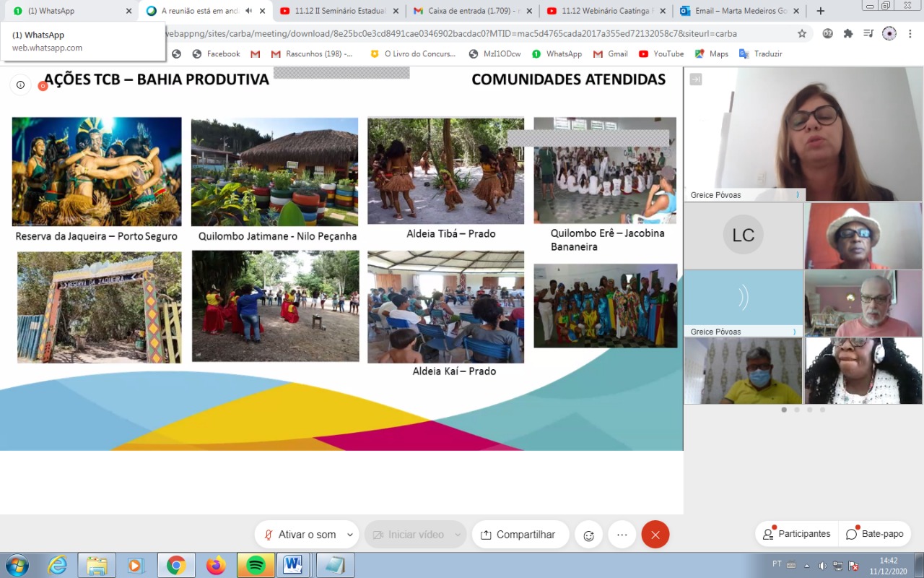Open the three-dots more options menu

(622, 535)
